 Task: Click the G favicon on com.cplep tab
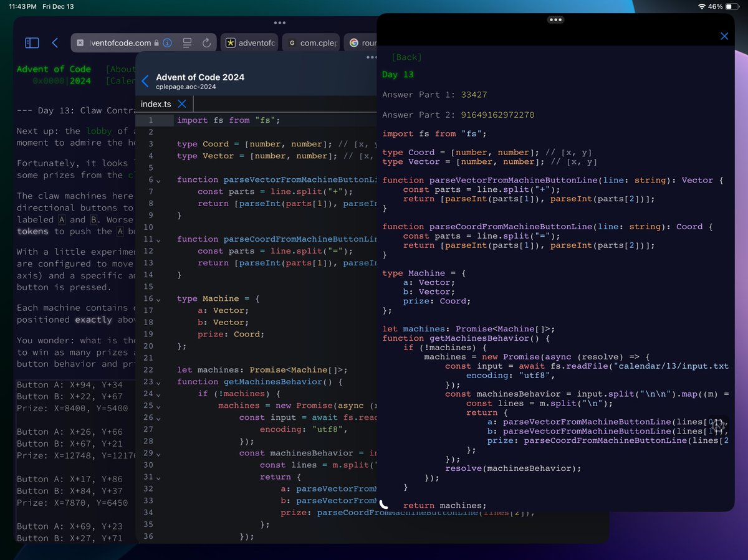point(292,43)
